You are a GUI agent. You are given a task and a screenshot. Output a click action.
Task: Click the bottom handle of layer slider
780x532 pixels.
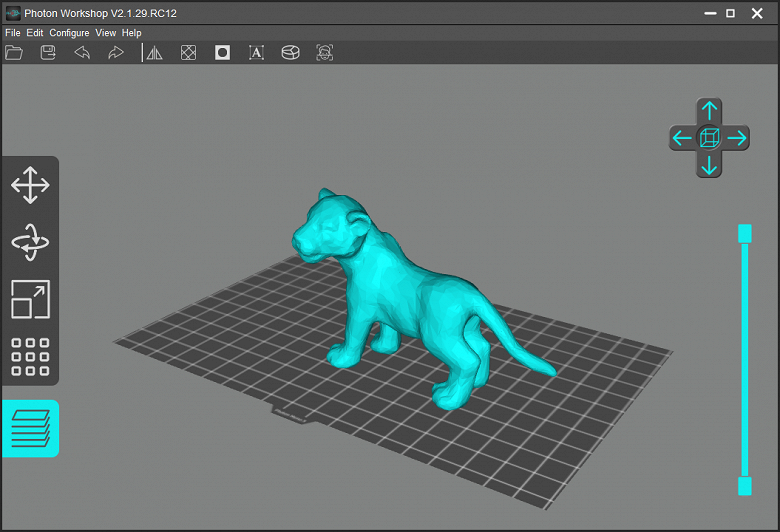745,486
